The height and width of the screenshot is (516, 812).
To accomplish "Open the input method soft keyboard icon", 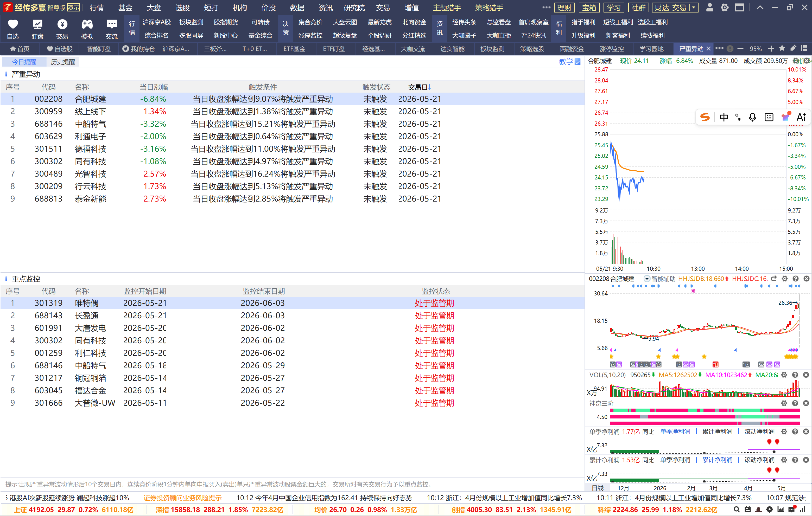I will pyautogui.click(x=769, y=117).
